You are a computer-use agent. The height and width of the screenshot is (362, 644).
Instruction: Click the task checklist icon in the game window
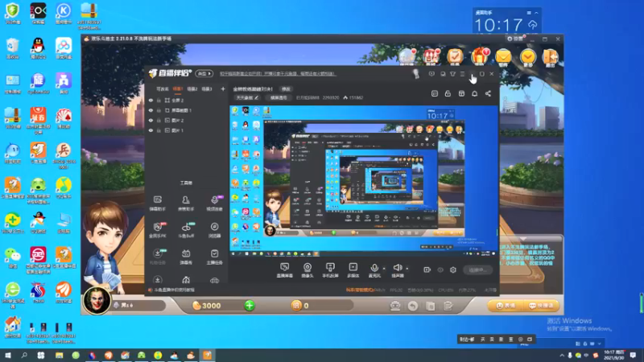(455, 56)
